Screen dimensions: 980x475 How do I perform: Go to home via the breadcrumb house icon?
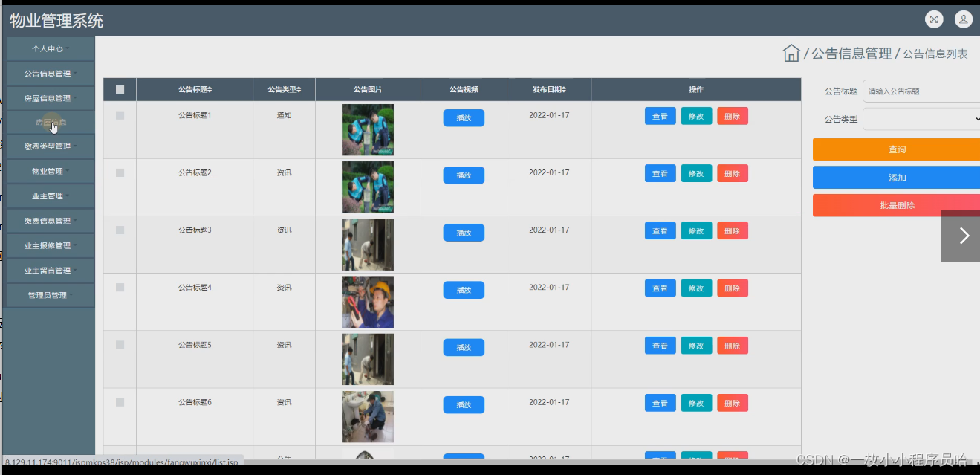point(791,53)
